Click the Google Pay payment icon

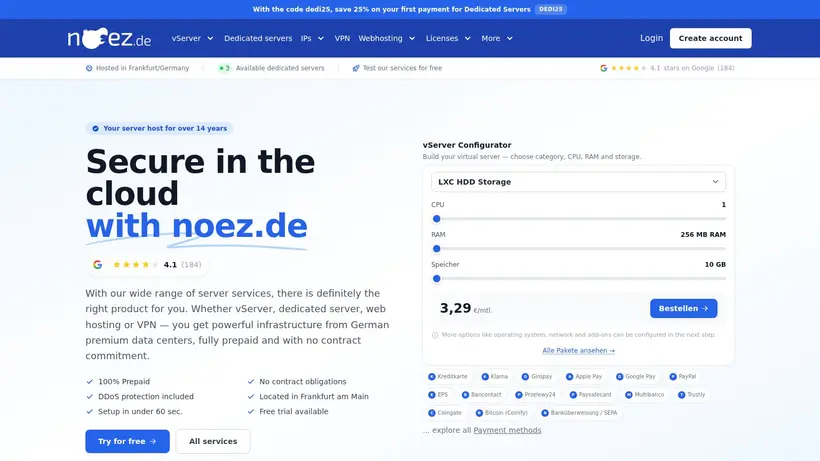619,376
